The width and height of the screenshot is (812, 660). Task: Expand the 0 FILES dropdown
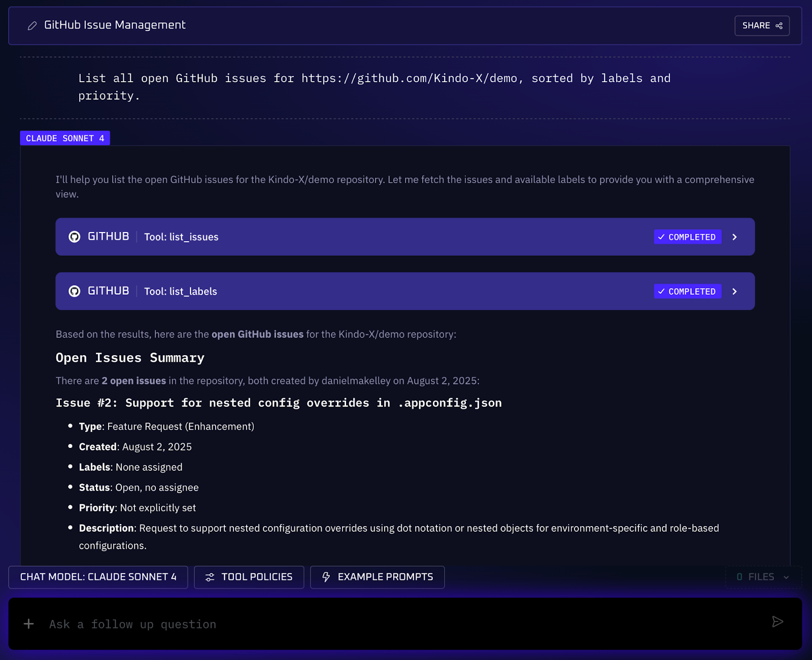tap(763, 577)
